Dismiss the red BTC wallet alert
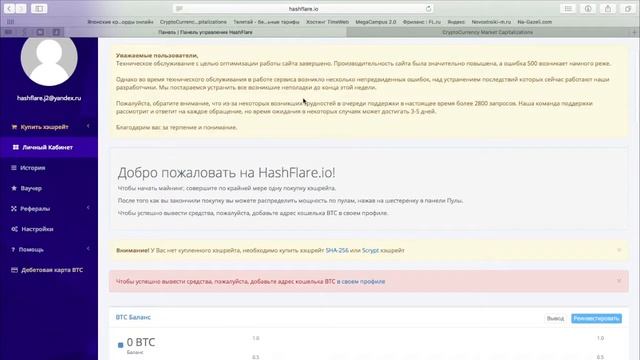Image resolution: width=640 pixels, height=360 pixels. coord(619,281)
